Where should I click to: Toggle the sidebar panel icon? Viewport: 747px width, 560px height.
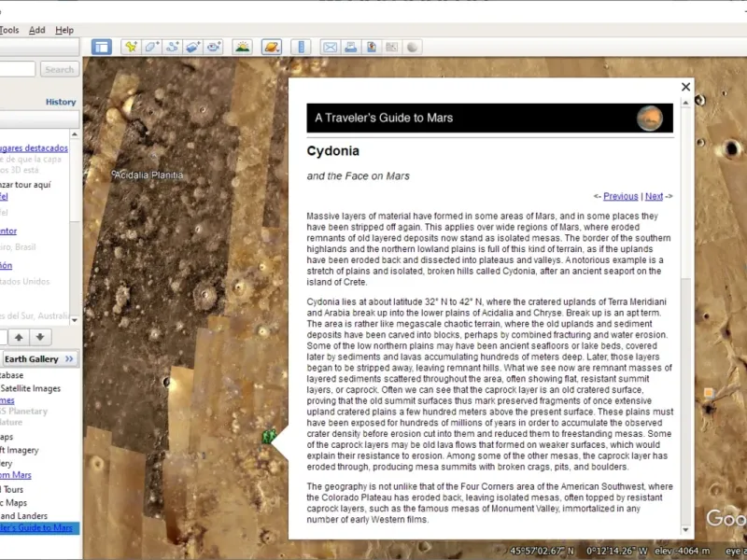[102, 47]
